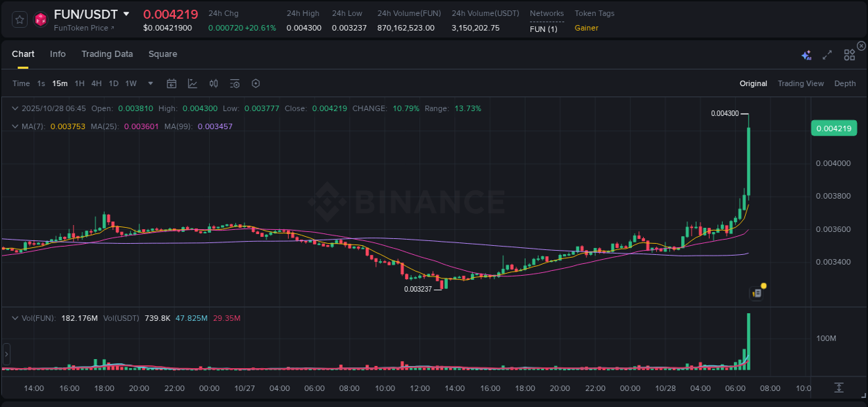Open the FUN/USDT pair dropdown
The width and height of the screenshot is (868, 407).
click(126, 13)
